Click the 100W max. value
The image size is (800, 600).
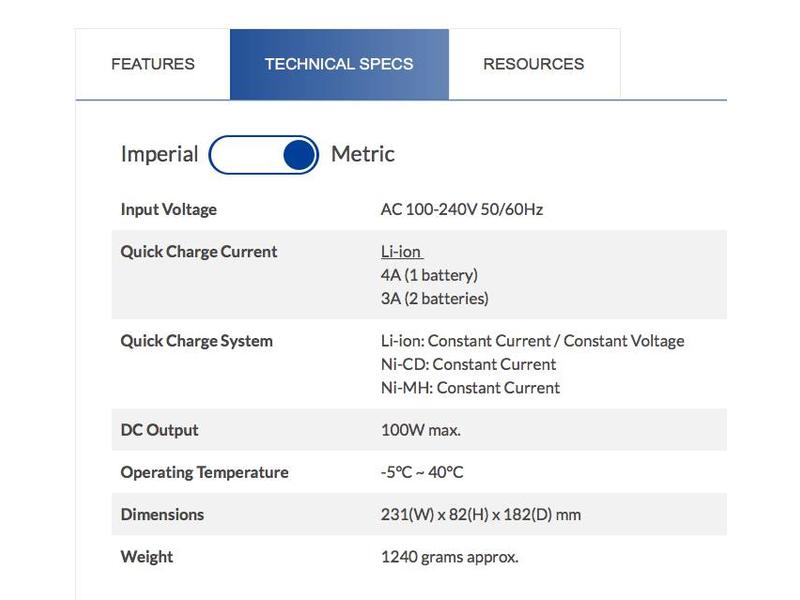coord(421,430)
